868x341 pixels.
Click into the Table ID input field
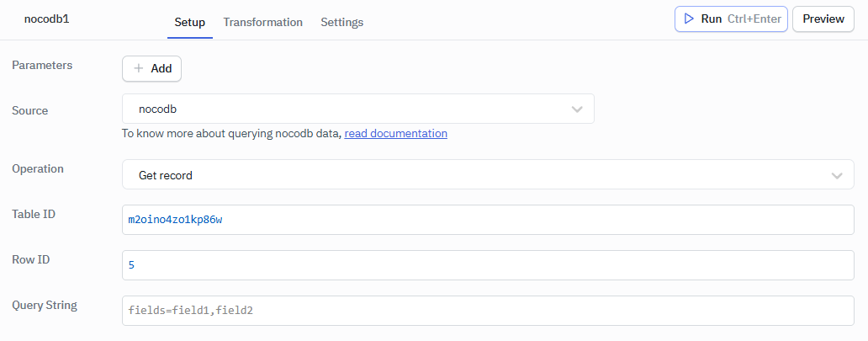pos(488,220)
